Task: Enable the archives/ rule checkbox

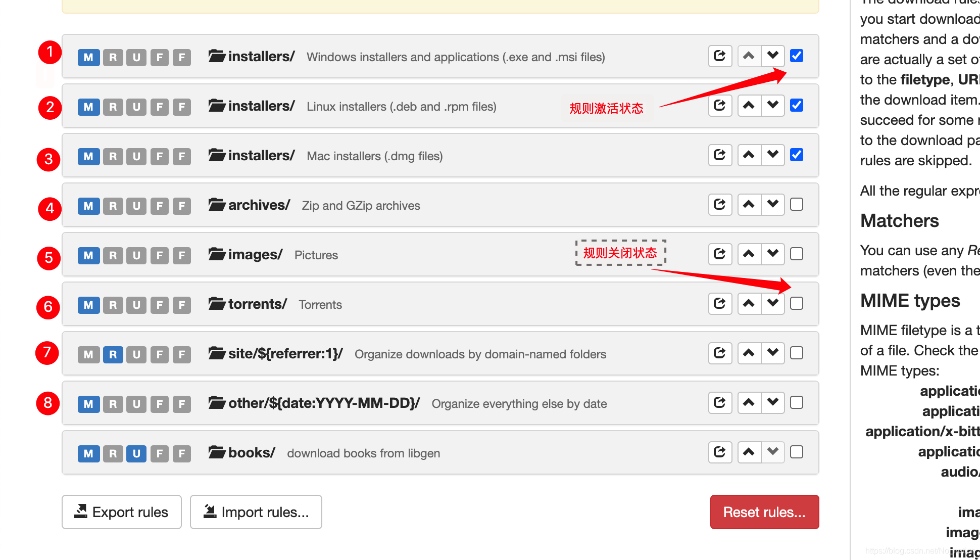Action: tap(796, 205)
